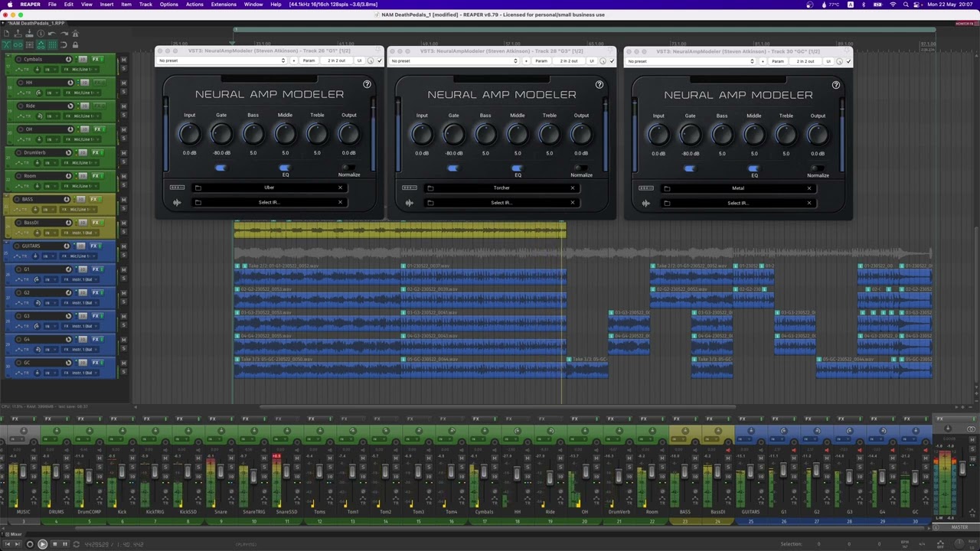Open IR folder browser in the G3 plugin
This screenshot has height=551, width=980.
430,203
